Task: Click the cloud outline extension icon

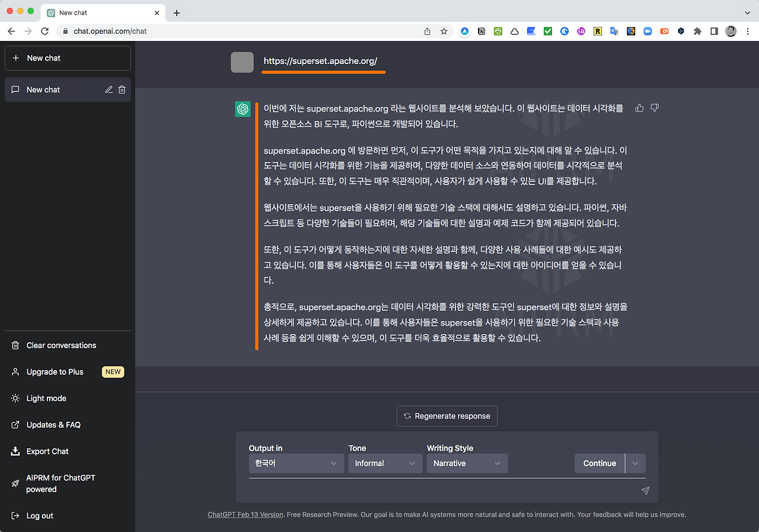Action: 515,31
